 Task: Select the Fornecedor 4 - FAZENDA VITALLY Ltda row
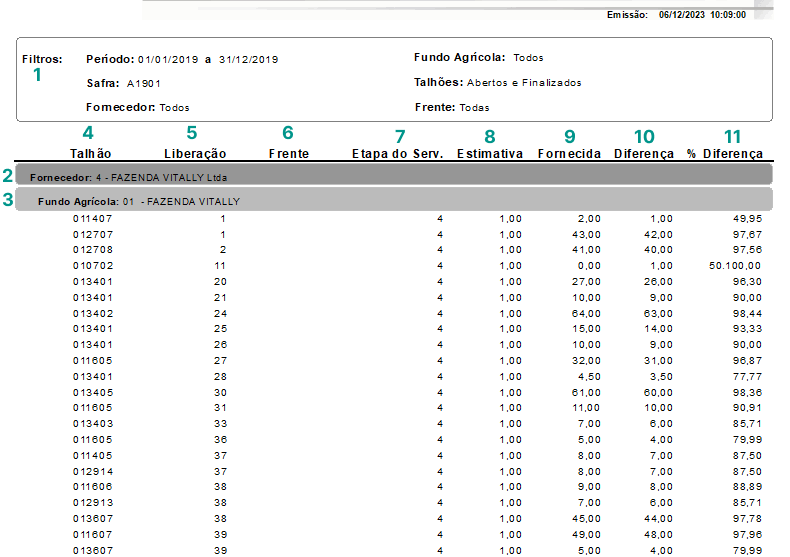(x=393, y=174)
